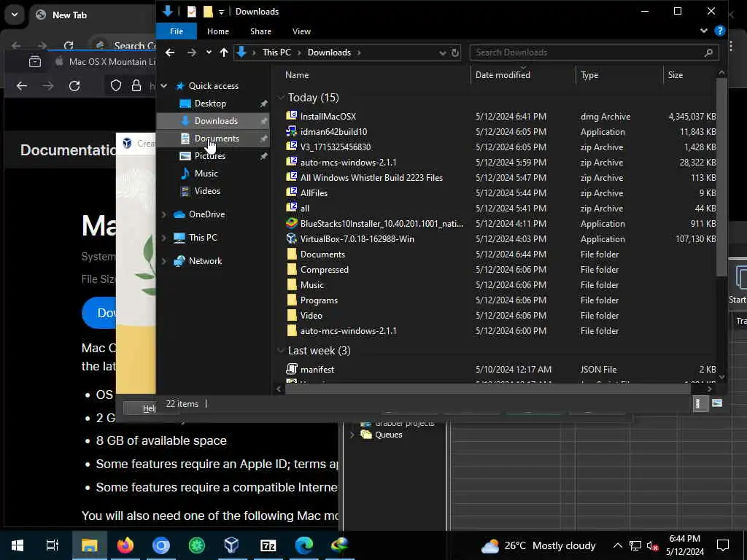Viewport: 747px width, 560px height.
Task: Collapse Today (15) group
Action: pyautogui.click(x=281, y=98)
